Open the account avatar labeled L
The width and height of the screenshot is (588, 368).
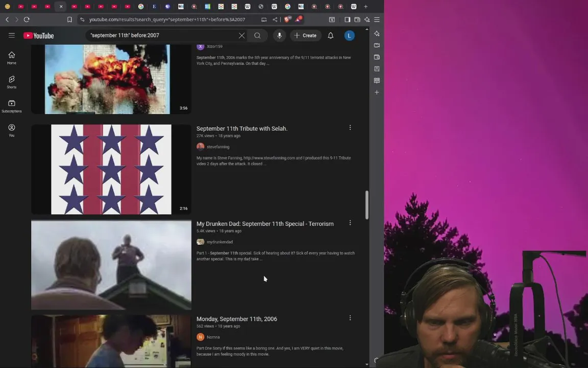pos(350,35)
